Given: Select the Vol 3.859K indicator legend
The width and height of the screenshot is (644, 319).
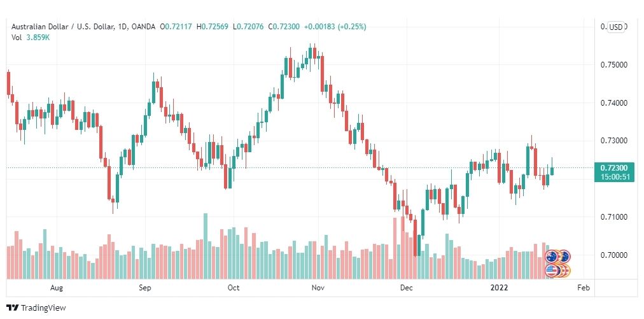Looking at the screenshot, I should [31, 37].
